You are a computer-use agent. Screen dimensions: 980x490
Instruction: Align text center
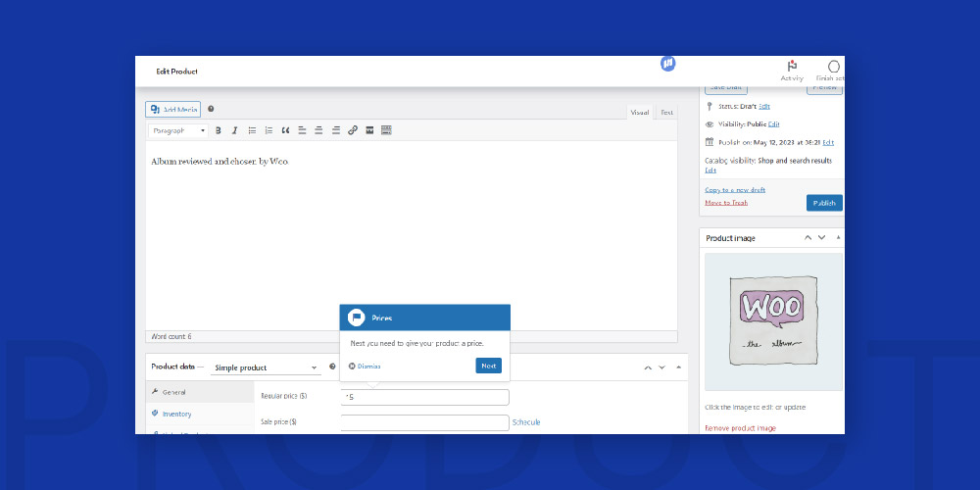coord(318,130)
